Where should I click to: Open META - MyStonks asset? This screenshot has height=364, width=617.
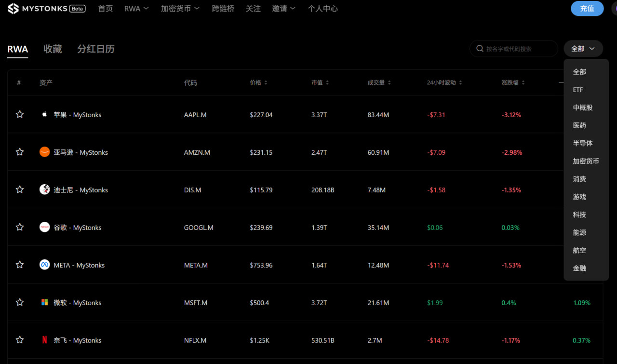(79, 265)
